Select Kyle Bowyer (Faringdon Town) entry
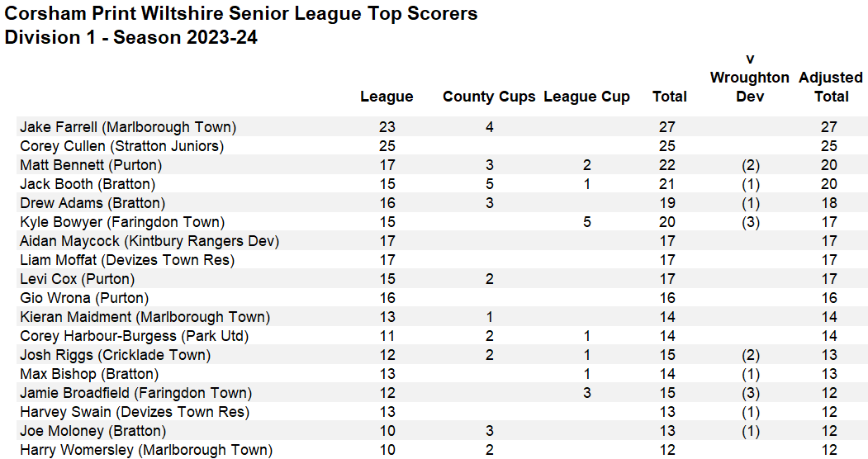 [x=122, y=222]
